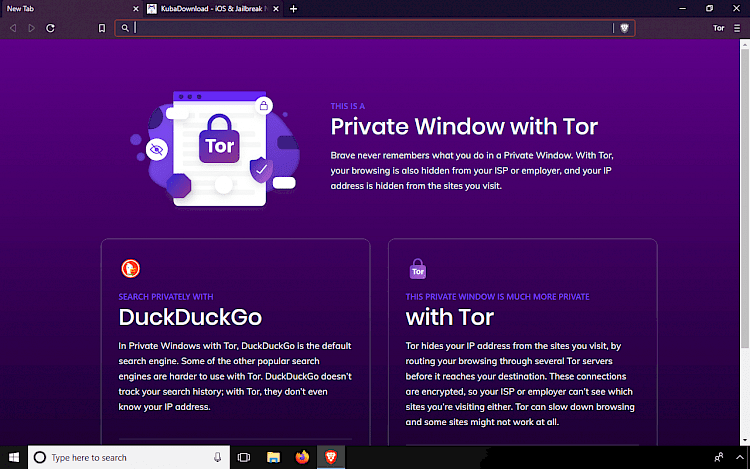This screenshot has height=469, width=750.
Task: Restore down the Brave window
Action: click(709, 9)
